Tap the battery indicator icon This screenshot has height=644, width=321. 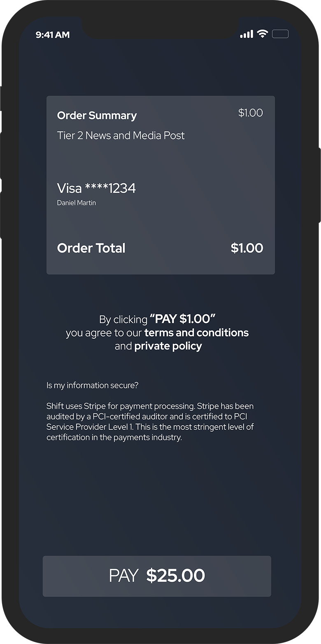(x=280, y=34)
